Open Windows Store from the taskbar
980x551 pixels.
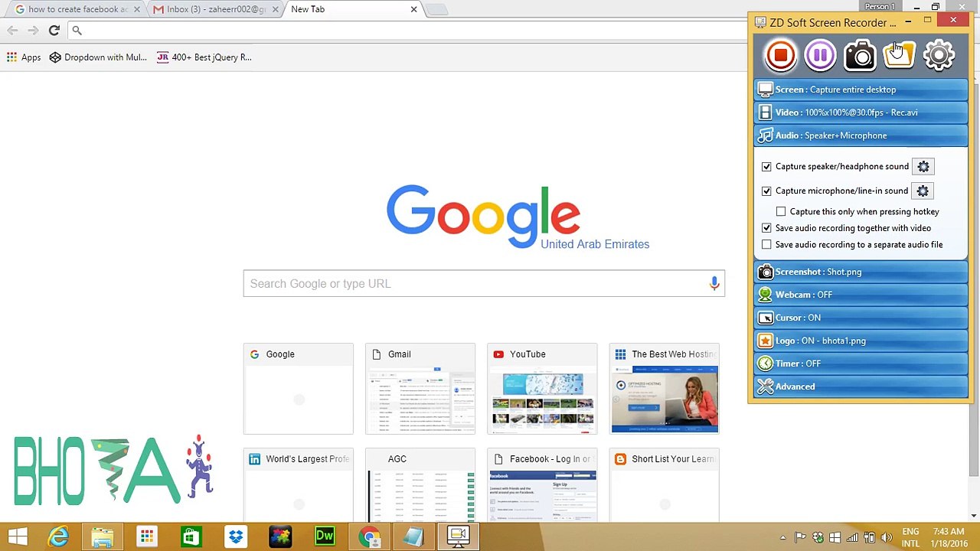point(191,536)
